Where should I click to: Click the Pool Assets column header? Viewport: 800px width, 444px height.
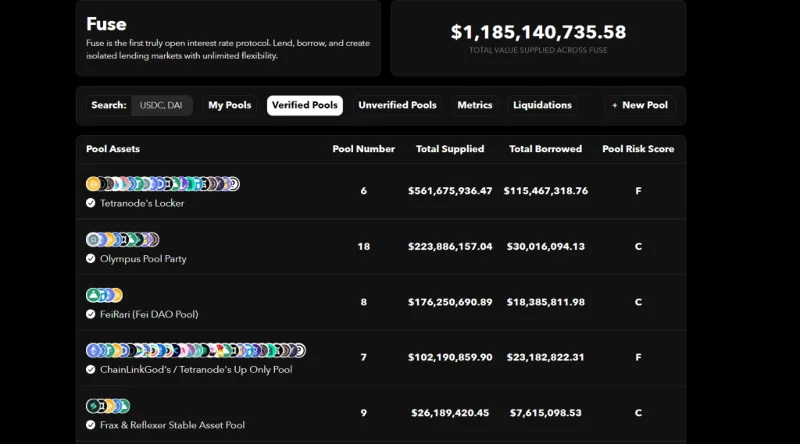(x=113, y=149)
